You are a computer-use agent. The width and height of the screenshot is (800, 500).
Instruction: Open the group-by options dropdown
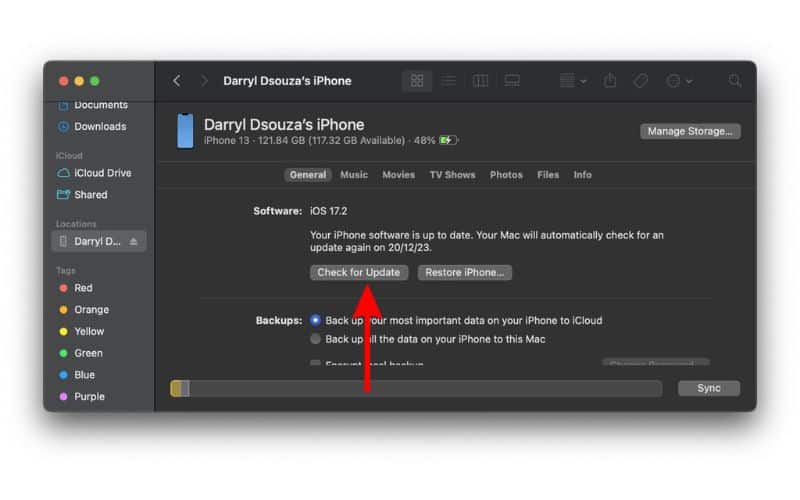[x=573, y=81]
